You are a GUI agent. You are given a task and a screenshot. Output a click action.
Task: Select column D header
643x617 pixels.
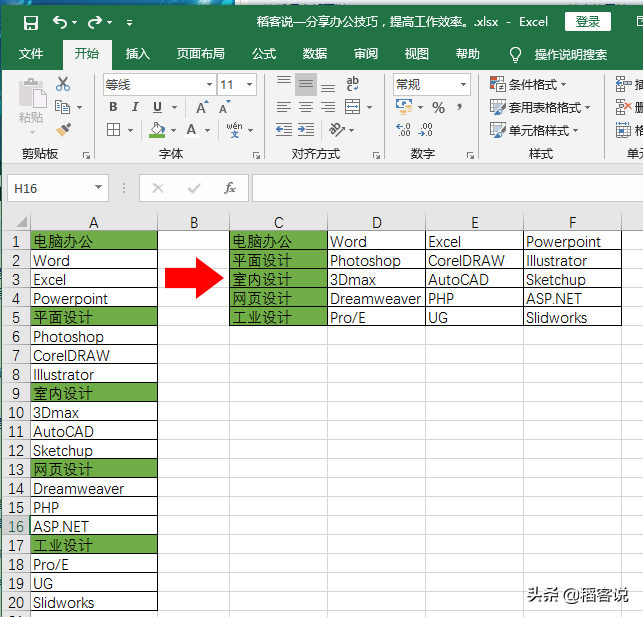click(x=376, y=222)
